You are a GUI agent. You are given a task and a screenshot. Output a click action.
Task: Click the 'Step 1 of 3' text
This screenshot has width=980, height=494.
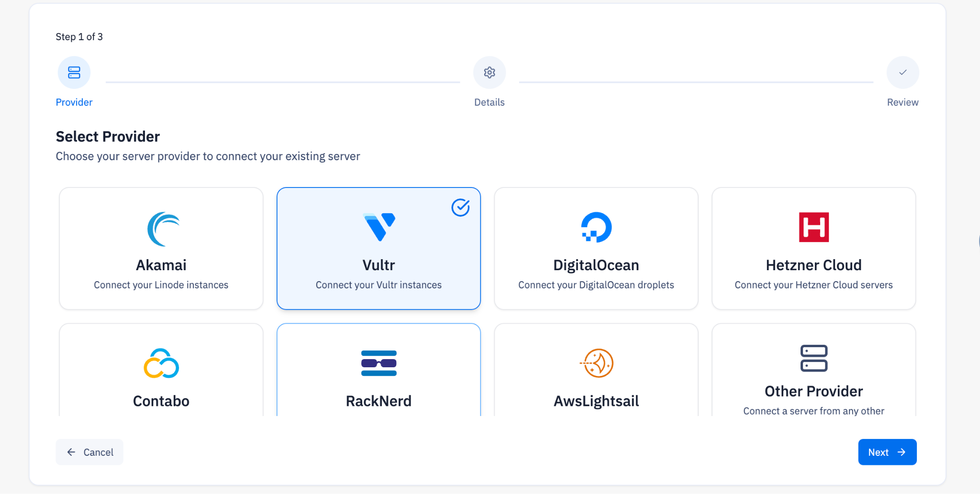[x=79, y=37]
